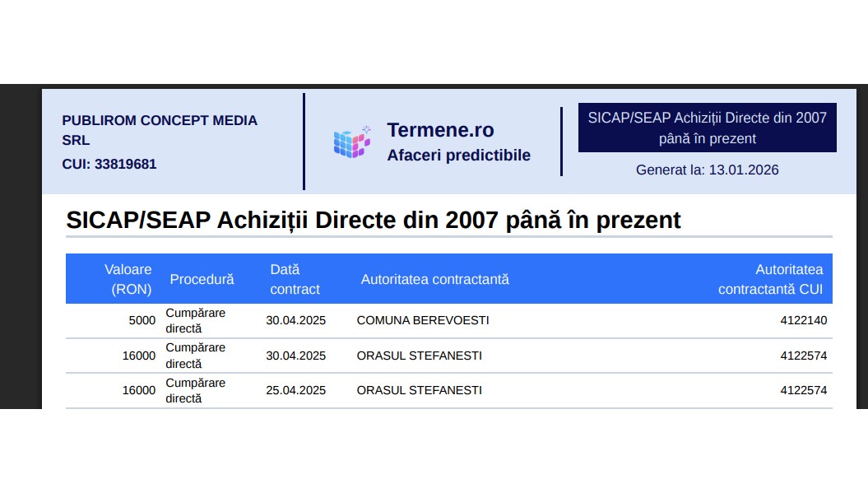Select the 16000 value dated 30.04.2025
This screenshot has height=493, width=868.
[x=138, y=356]
